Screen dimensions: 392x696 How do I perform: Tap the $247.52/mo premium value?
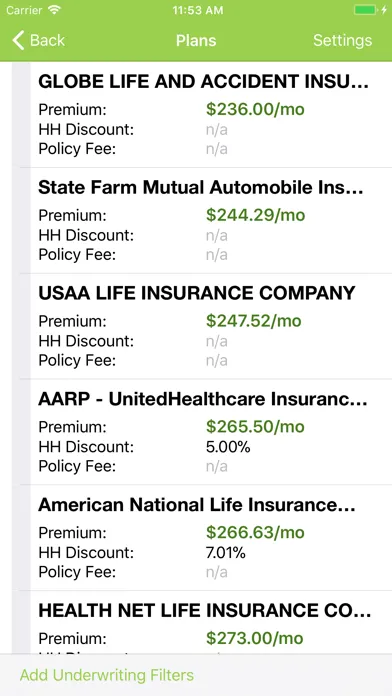pos(254,321)
